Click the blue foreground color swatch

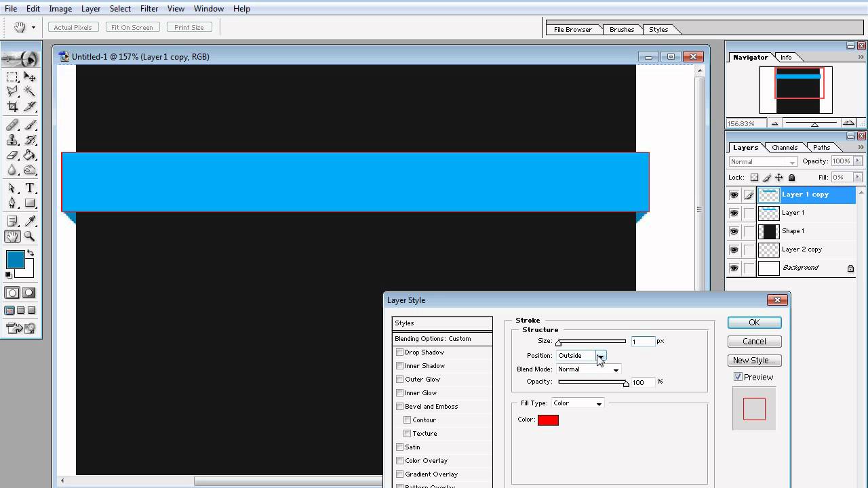15,260
